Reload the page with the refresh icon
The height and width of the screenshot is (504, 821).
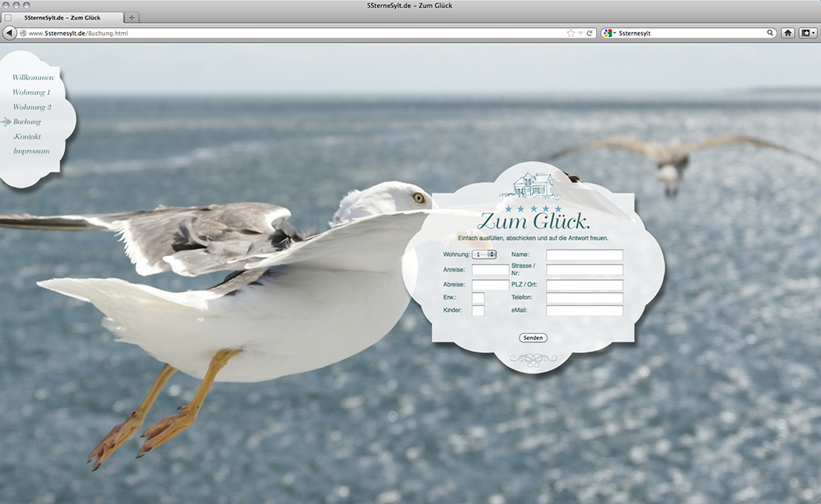589,33
